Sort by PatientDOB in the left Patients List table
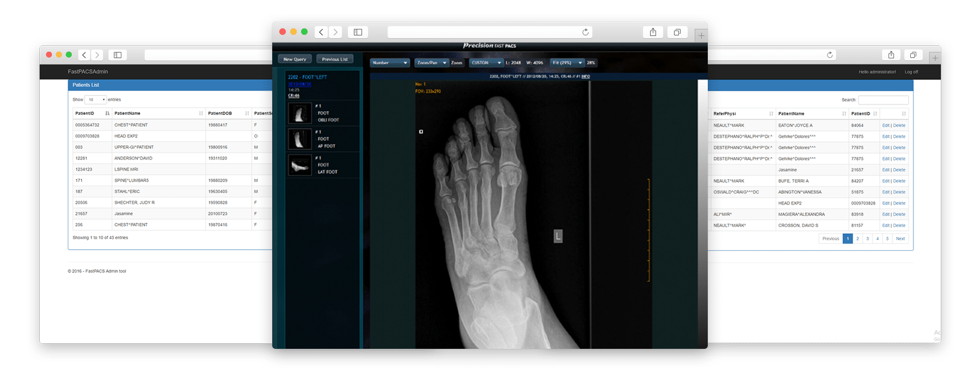Viewport: 980px width, 369px height. pos(229,113)
